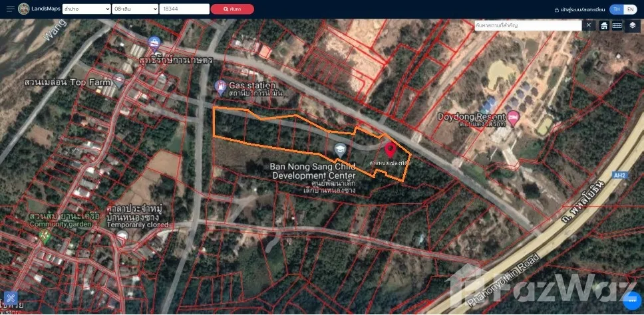Open the measurement tool at bottom left
Image resolution: width=644 pixels, height=315 pixels.
coord(10,298)
